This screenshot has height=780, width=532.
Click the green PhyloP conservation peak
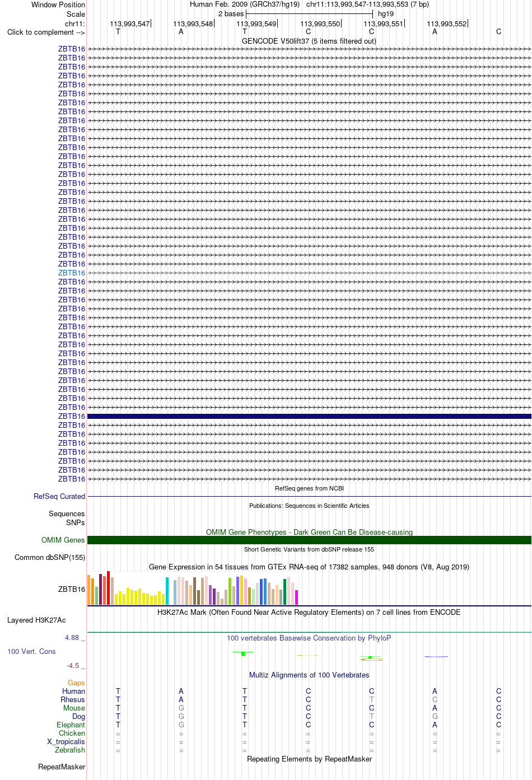243,653
